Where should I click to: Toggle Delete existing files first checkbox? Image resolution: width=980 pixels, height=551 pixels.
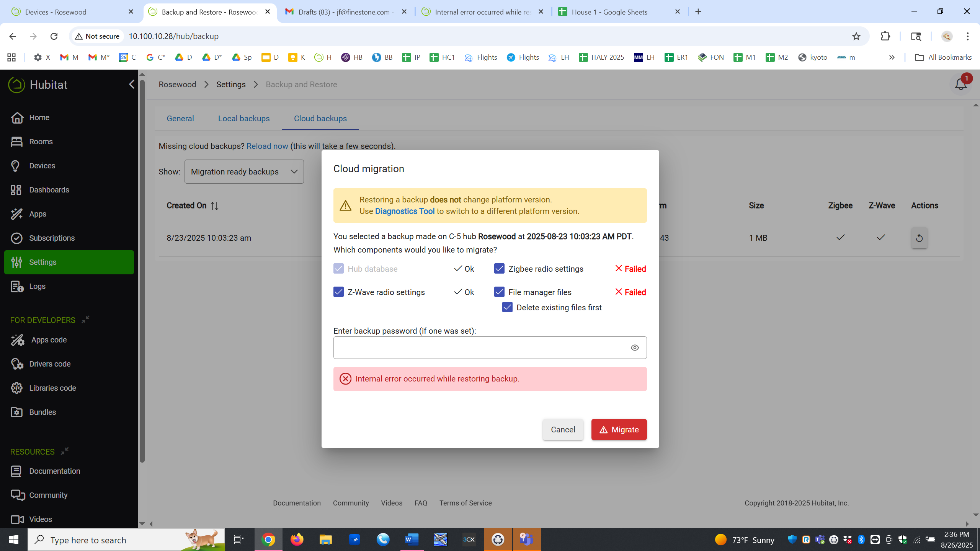click(x=507, y=307)
